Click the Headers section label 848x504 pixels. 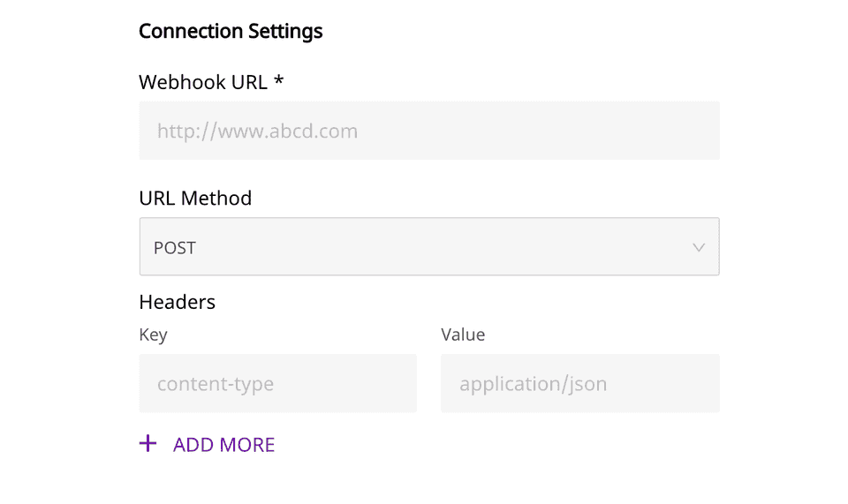click(177, 302)
